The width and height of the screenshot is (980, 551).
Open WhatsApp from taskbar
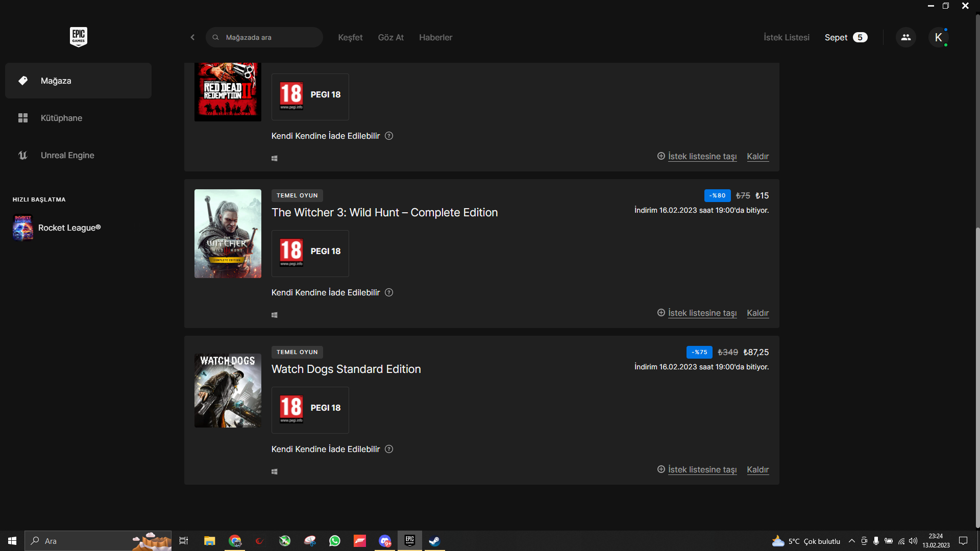(335, 541)
